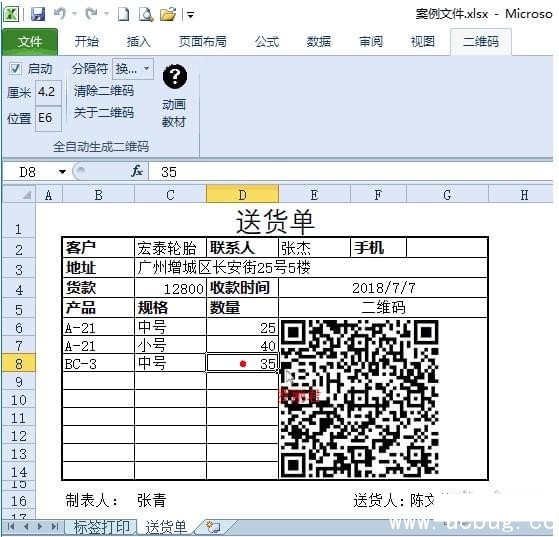Click the 厘米 size input field

click(x=48, y=92)
